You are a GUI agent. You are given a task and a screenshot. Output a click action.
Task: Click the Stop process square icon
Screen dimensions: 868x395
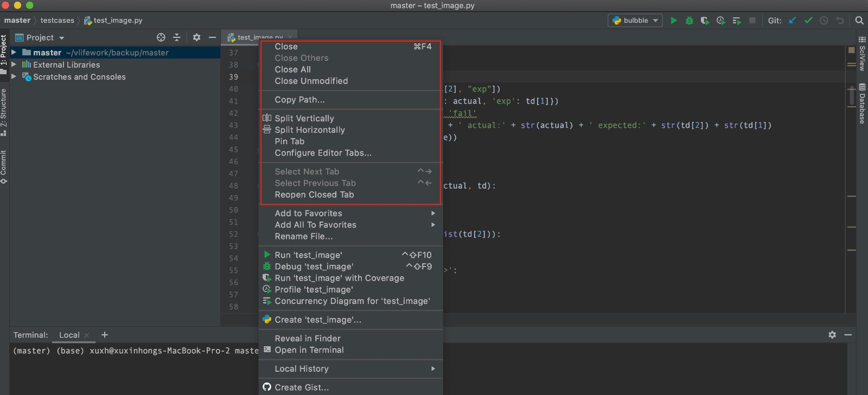tap(752, 21)
